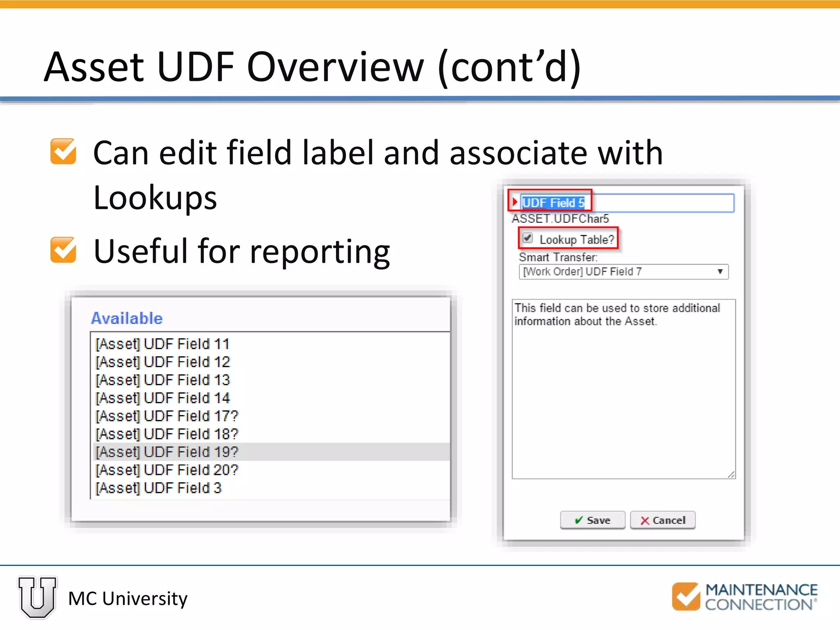Click the Save button

592,520
